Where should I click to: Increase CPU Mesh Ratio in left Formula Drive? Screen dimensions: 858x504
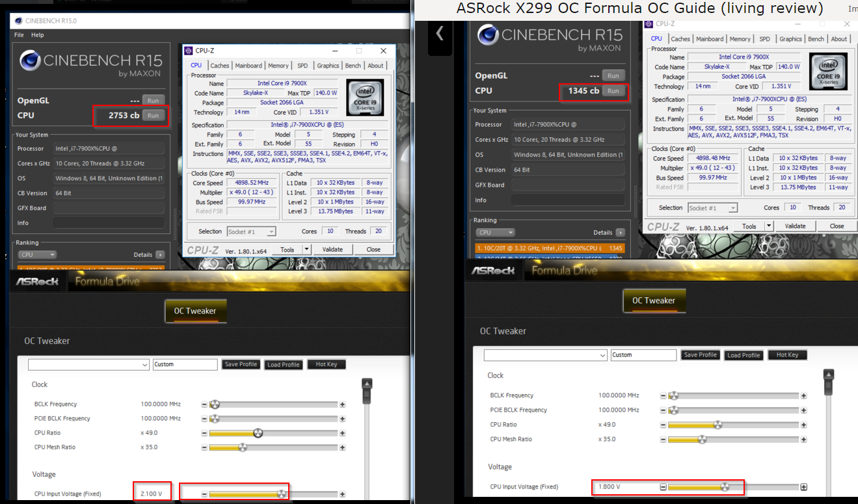(x=342, y=447)
